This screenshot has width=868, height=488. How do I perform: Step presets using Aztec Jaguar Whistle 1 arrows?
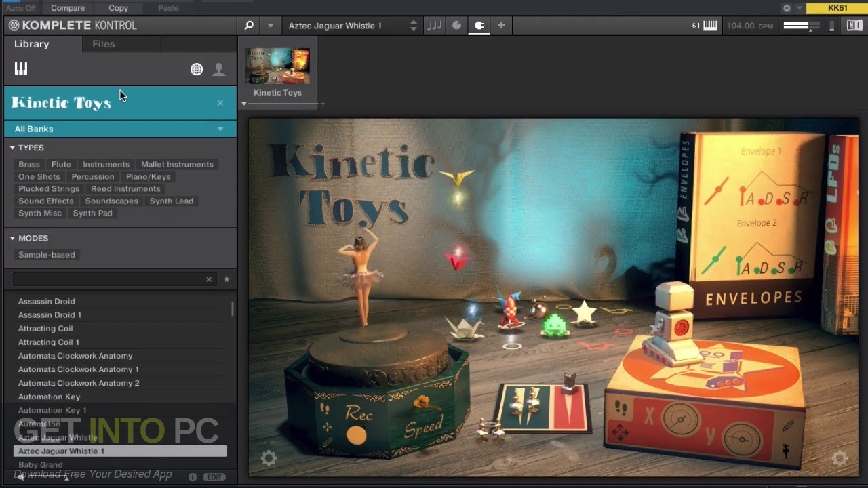pos(414,26)
